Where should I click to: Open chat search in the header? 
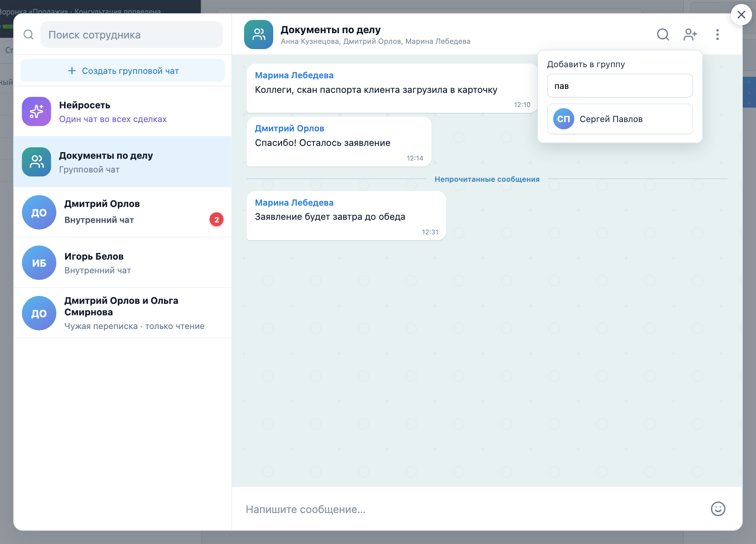pyautogui.click(x=663, y=34)
